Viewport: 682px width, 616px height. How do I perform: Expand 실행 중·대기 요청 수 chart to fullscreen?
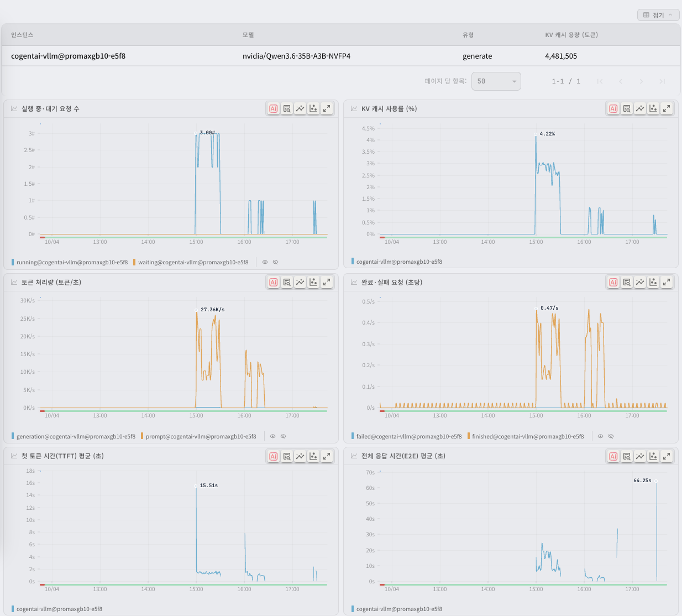327,108
